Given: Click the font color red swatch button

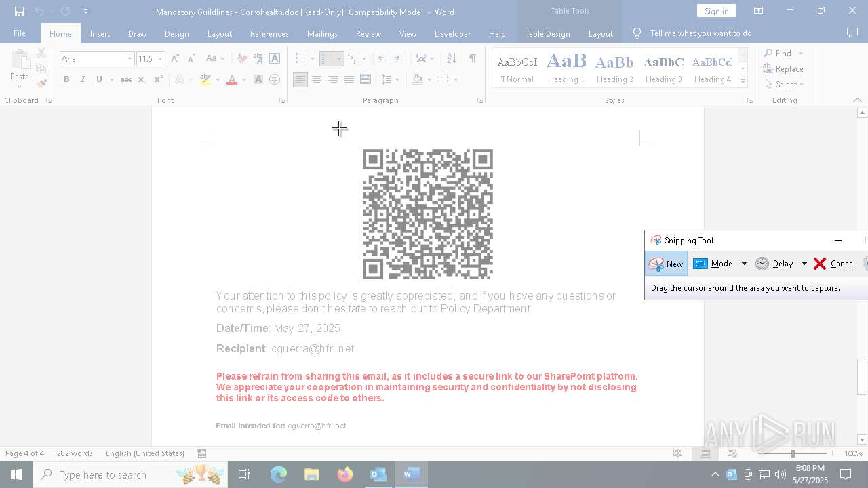Looking at the screenshot, I should [x=232, y=79].
